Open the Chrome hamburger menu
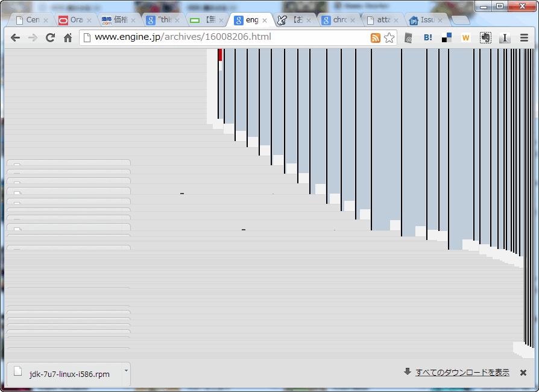This screenshot has height=392, width=539. click(524, 37)
